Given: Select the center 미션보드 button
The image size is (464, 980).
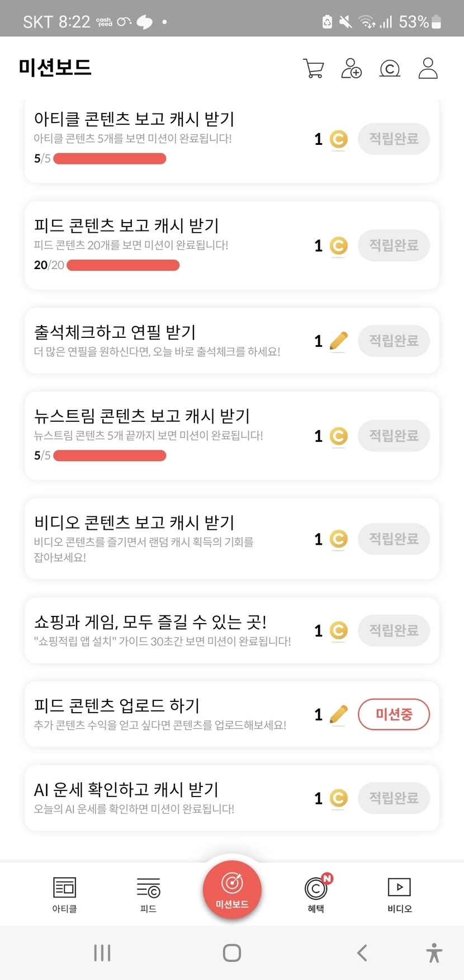Looking at the screenshot, I should 232,889.
